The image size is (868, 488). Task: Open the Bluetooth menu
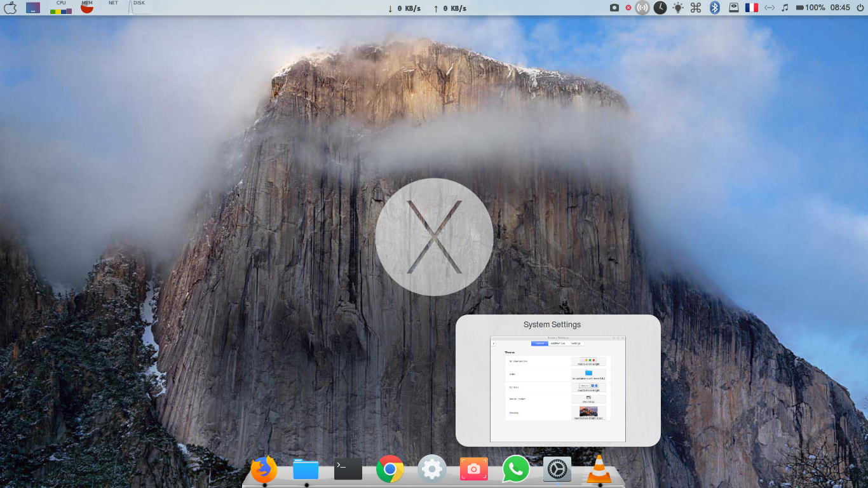click(715, 8)
